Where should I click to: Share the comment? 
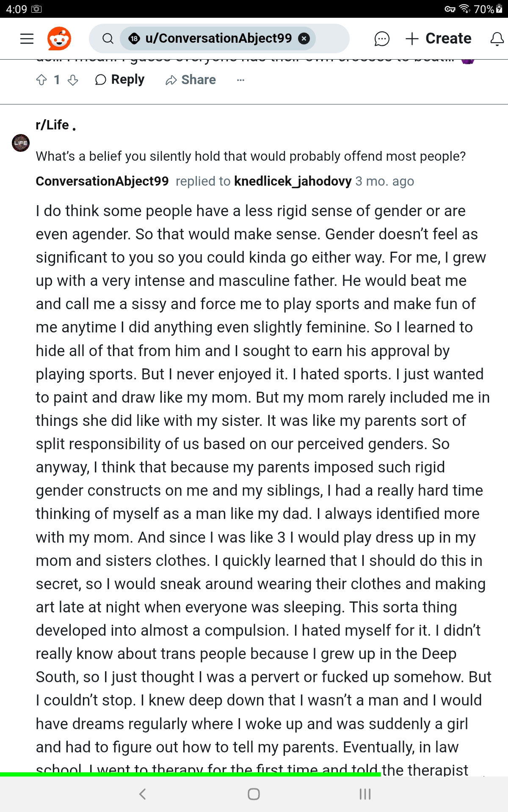[190, 80]
